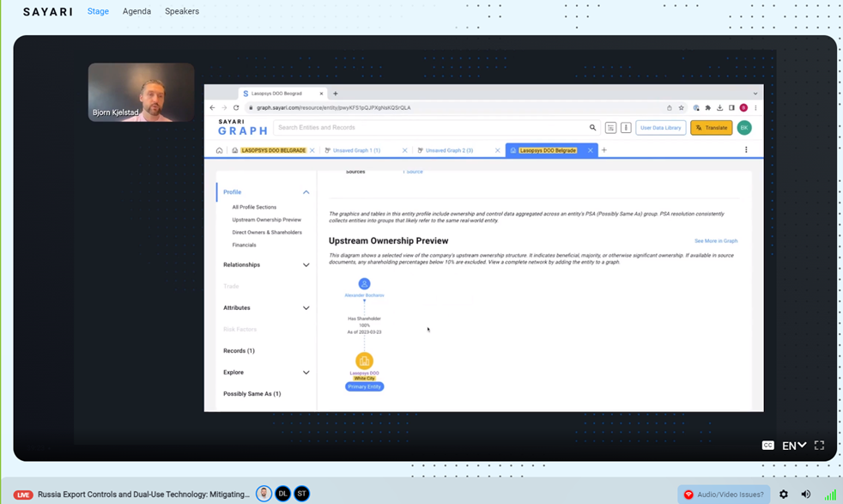843x504 pixels.
Task: Click the browser back arrow
Action: [212, 107]
